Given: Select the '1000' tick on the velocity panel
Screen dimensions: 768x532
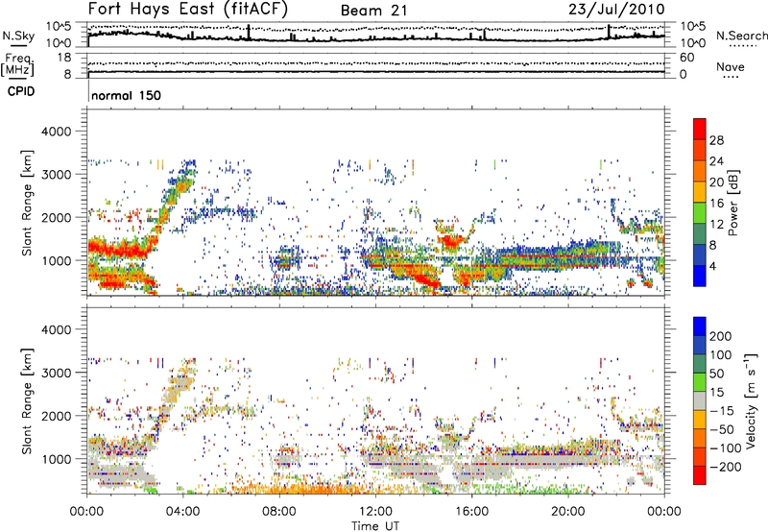Looking at the screenshot, I should click(56, 459).
